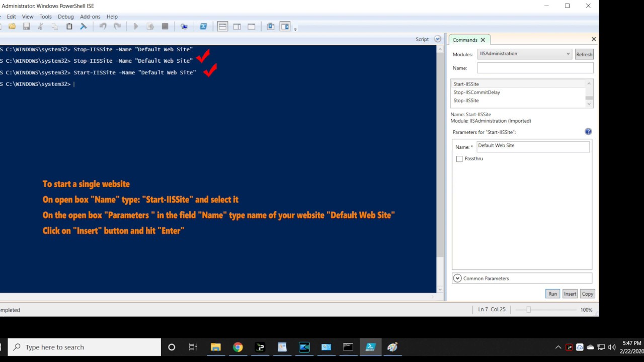Open the Help menu
The height and width of the screenshot is (362, 644).
point(112,17)
